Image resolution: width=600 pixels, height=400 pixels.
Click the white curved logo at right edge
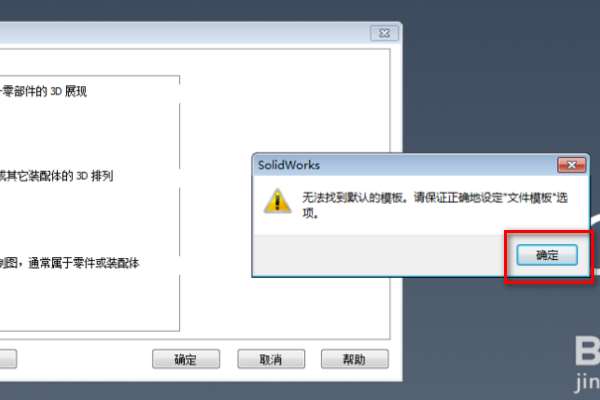[x=595, y=245]
